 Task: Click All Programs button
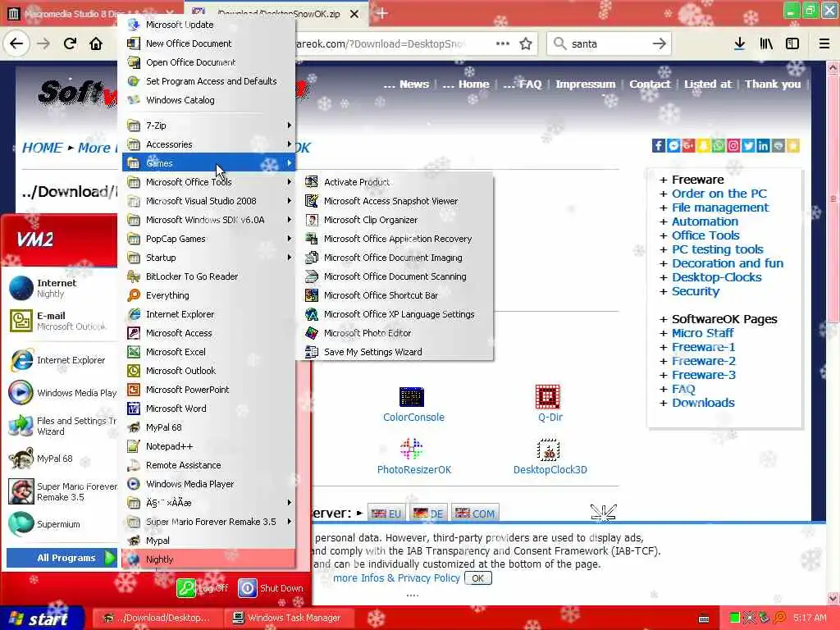[62, 558]
